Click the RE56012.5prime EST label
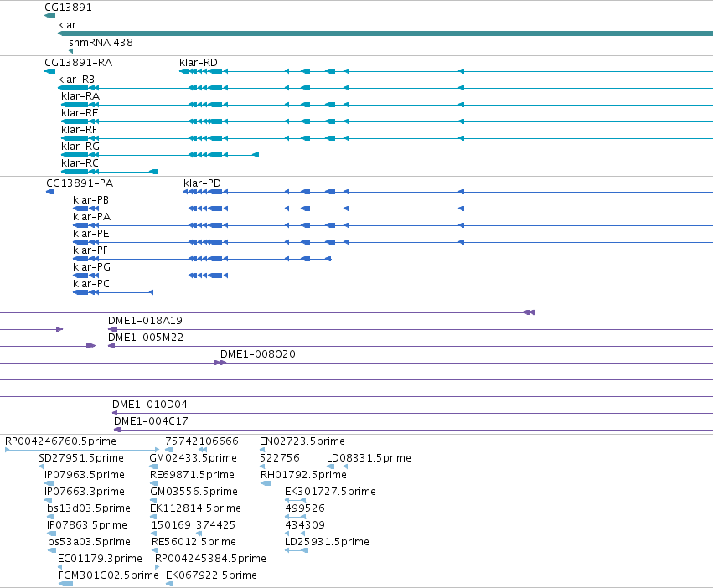The image size is (713, 588). 194,542
